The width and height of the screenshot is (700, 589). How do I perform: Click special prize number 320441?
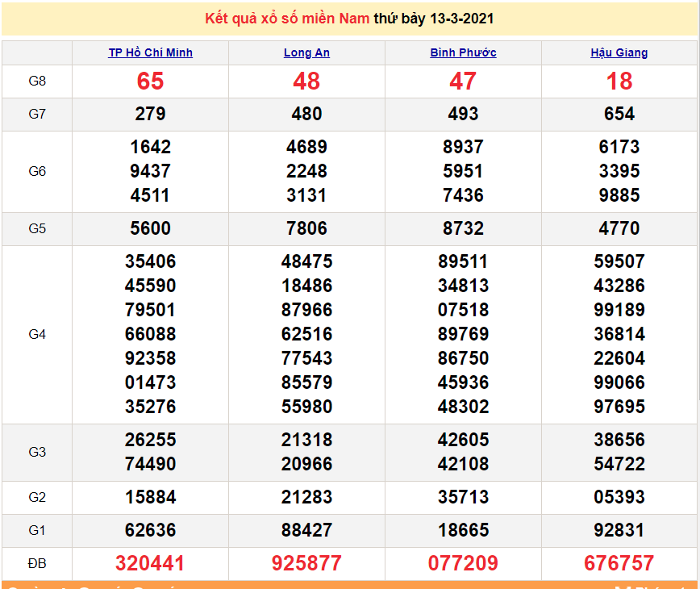[x=150, y=563]
